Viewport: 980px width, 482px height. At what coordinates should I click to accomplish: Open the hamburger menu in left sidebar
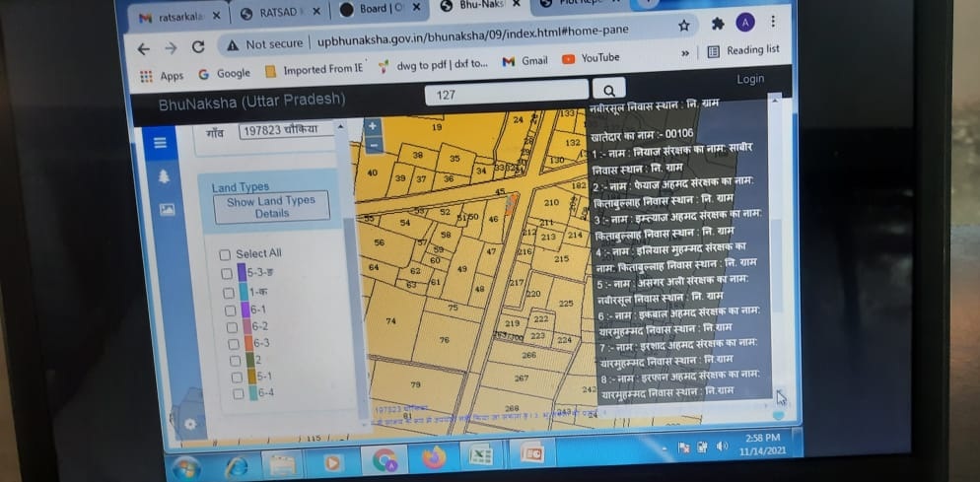tap(160, 144)
